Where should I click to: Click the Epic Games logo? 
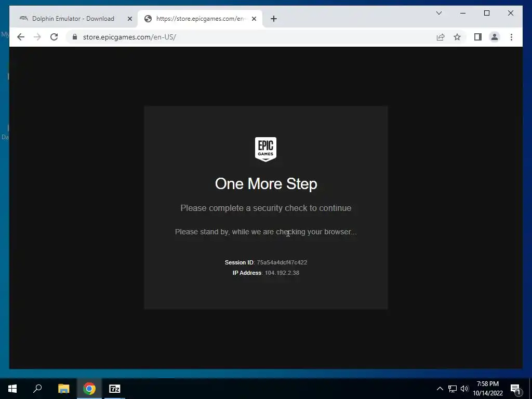(x=265, y=149)
